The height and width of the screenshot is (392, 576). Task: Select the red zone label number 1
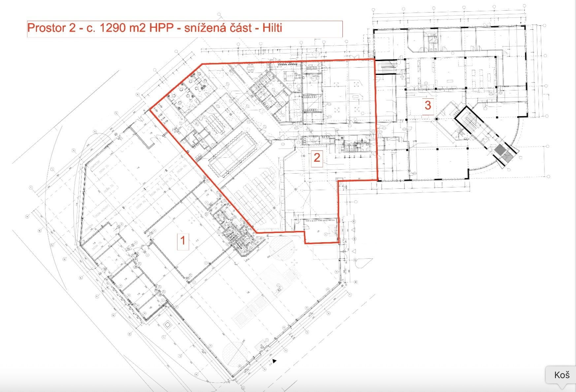(183, 241)
